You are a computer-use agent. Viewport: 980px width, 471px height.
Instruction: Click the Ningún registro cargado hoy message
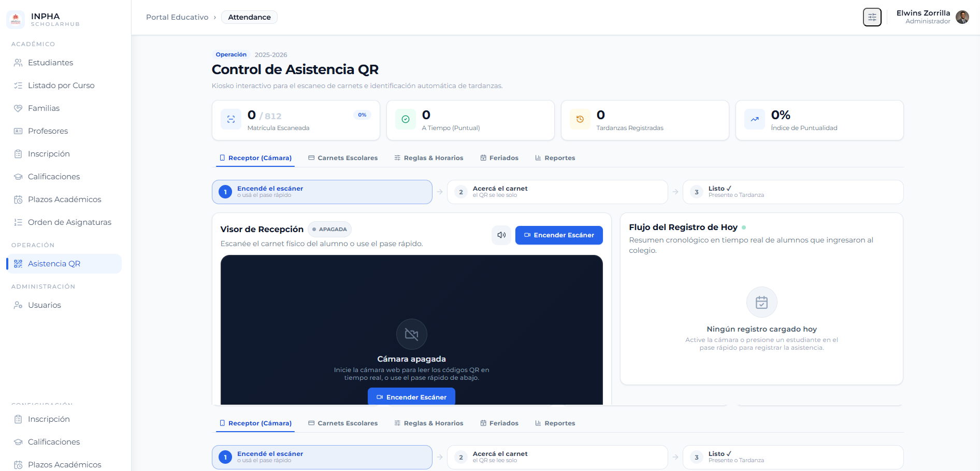click(761, 329)
